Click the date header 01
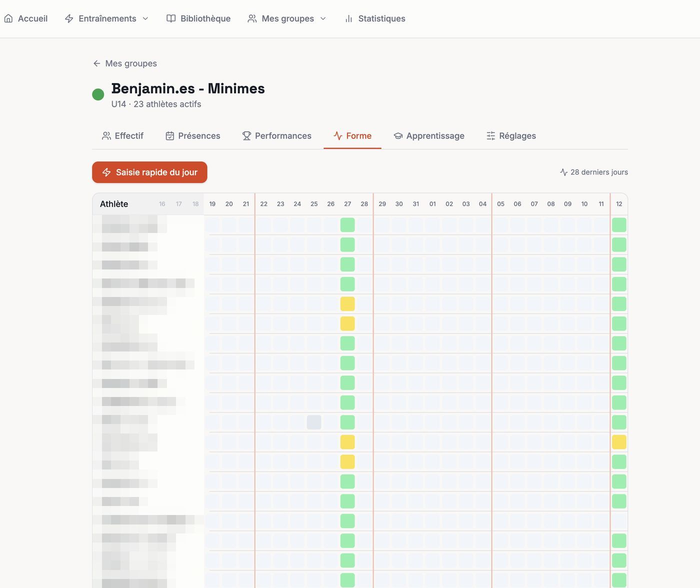Image resolution: width=700 pixels, height=588 pixels. 432,204
